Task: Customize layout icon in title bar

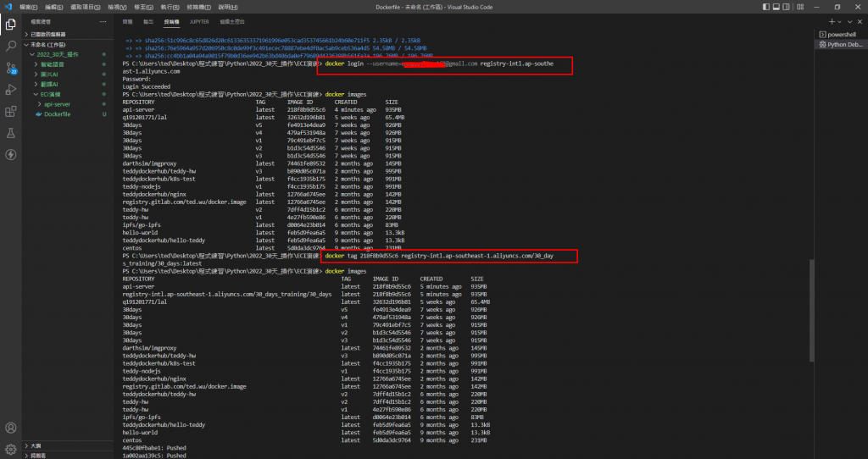Action: tap(800, 7)
